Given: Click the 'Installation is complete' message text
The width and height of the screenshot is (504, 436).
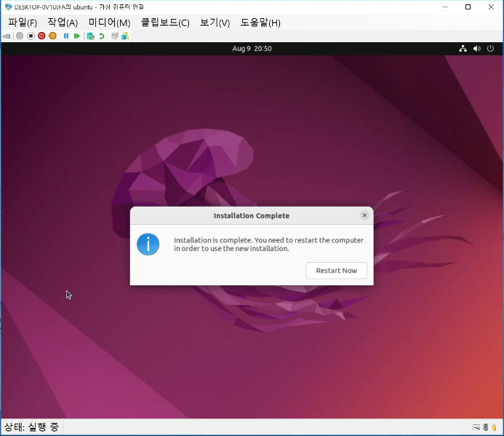Looking at the screenshot, I should pos(268,245).
